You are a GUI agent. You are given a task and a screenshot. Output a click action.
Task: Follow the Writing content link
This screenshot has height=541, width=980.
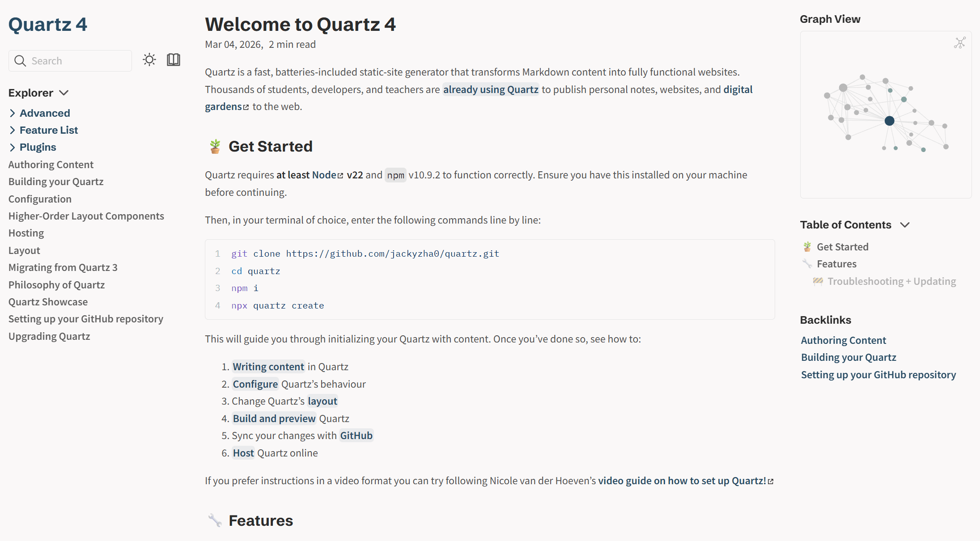(x=268, y=367)
